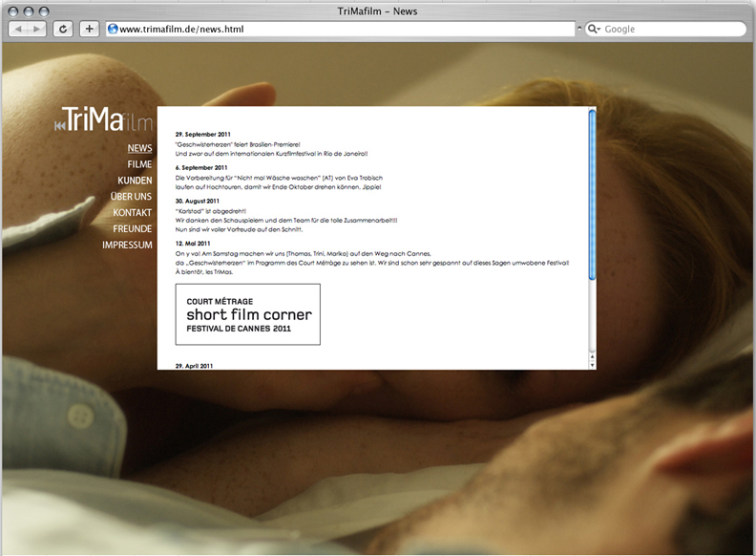Click the TriMafilm logo
The image size is (756, 556).
pyautogui.click(x=104, y=119)
